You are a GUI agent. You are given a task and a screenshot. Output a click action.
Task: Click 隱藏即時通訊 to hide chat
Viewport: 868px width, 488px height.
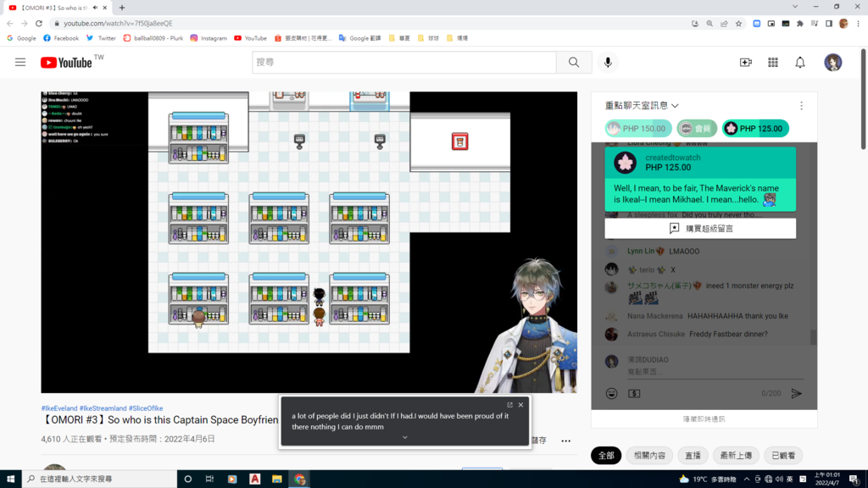click(x=704, y=419)
